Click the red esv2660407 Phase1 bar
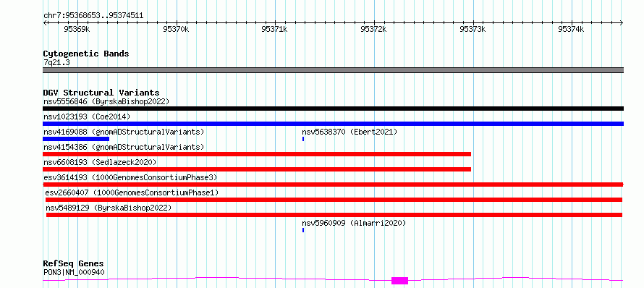Screen dimensions: 644x288 point(334,200)
